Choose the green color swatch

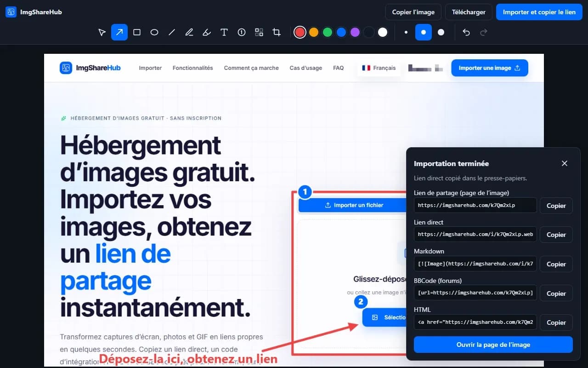coord(328,32)
